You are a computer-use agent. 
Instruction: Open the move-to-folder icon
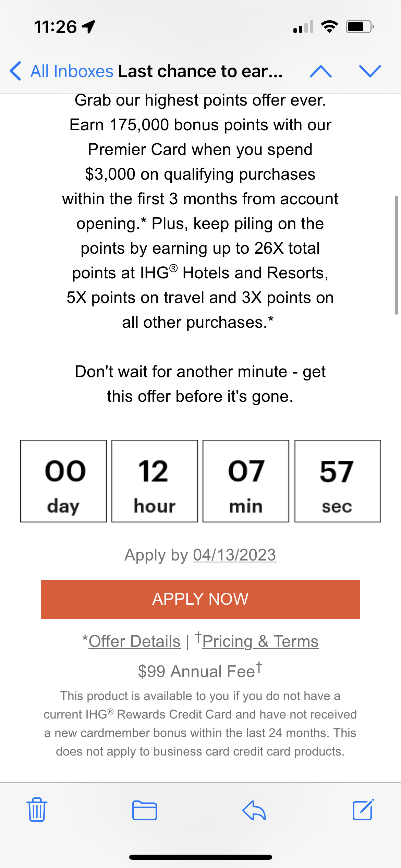145,810
